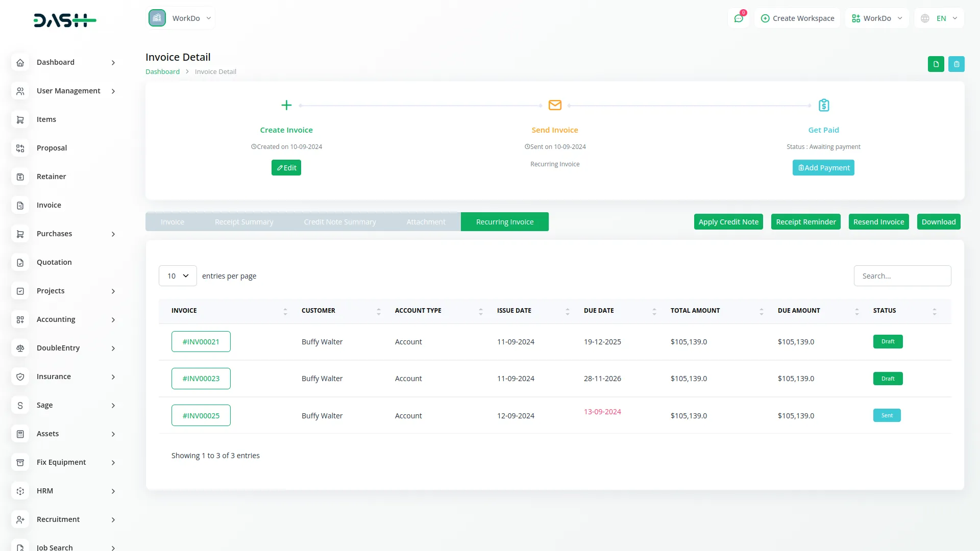
Task: Click the Create Invoice plus icon
Action: (x=286, y=105)
